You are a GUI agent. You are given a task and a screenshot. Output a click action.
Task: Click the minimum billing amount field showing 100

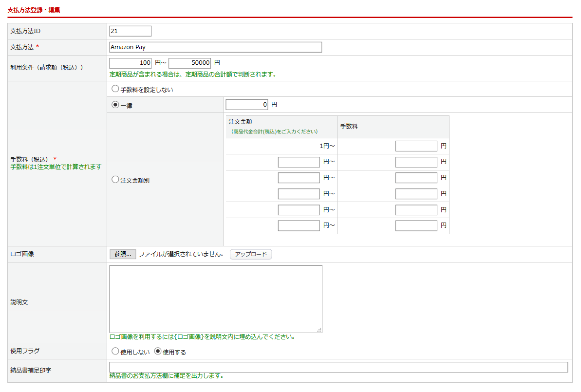[131, 63]
